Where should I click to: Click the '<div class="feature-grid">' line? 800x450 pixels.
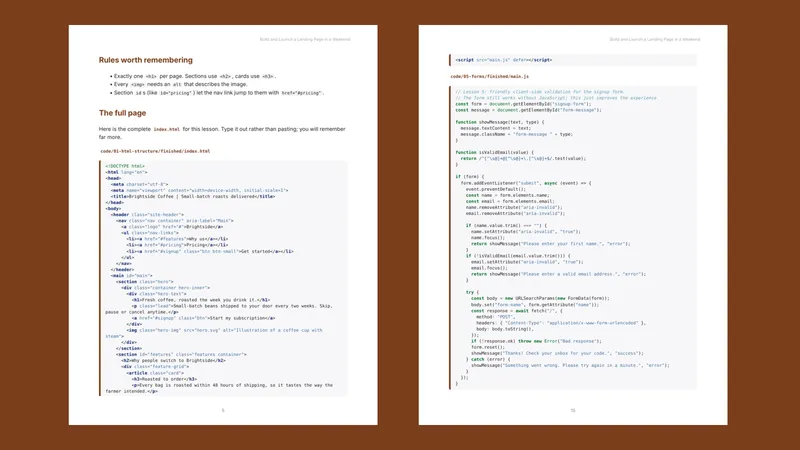coord(155,366)
